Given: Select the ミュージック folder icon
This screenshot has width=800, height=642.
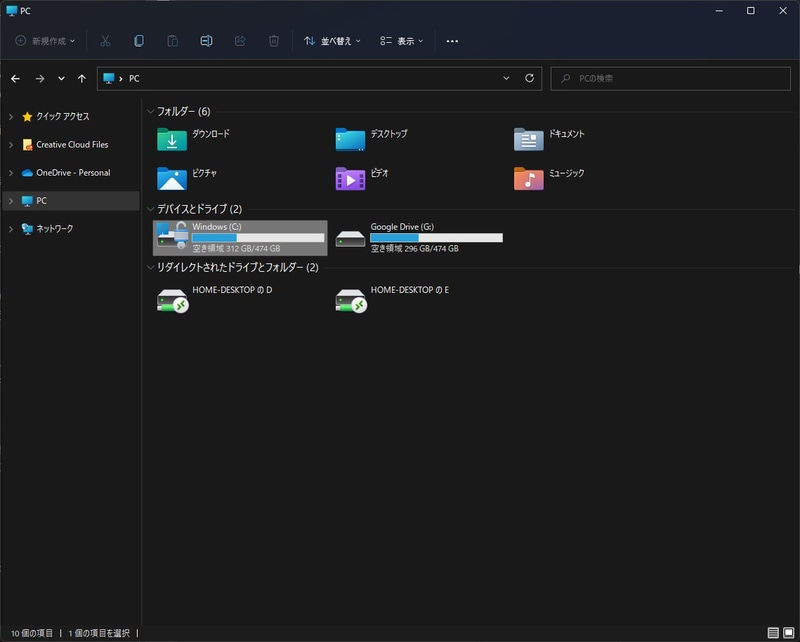Looking at the screenshot, I should (529, 179).
